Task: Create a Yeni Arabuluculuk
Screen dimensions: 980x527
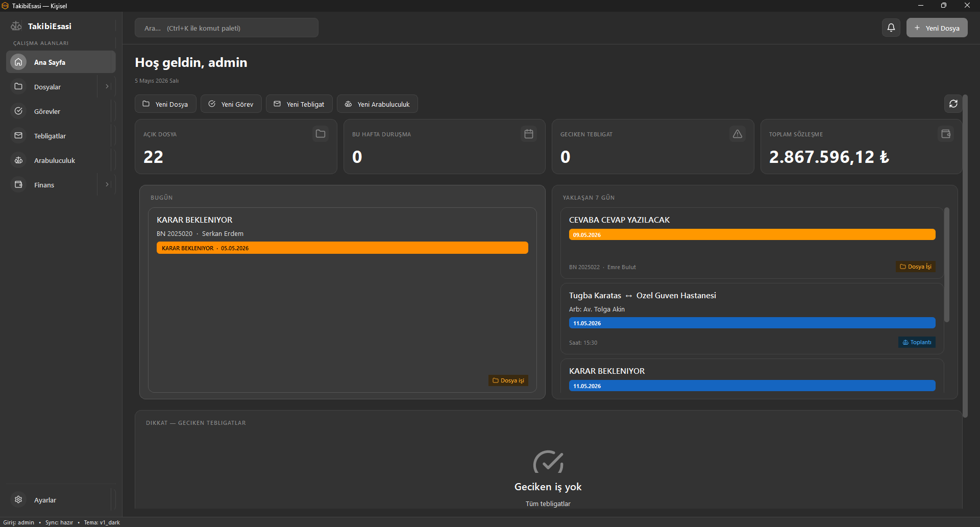Action: click(377, 104)
